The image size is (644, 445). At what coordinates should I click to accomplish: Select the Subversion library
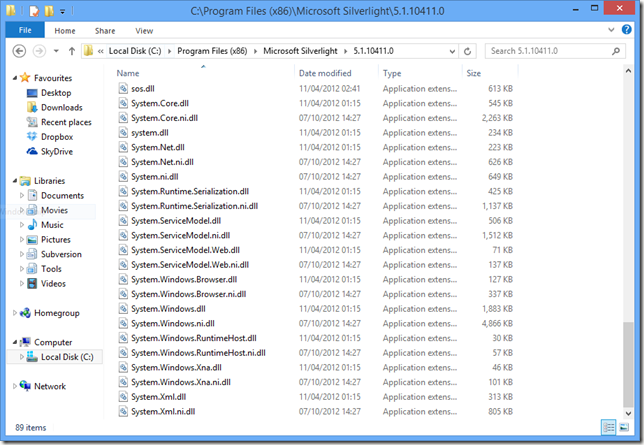point(61,254)
